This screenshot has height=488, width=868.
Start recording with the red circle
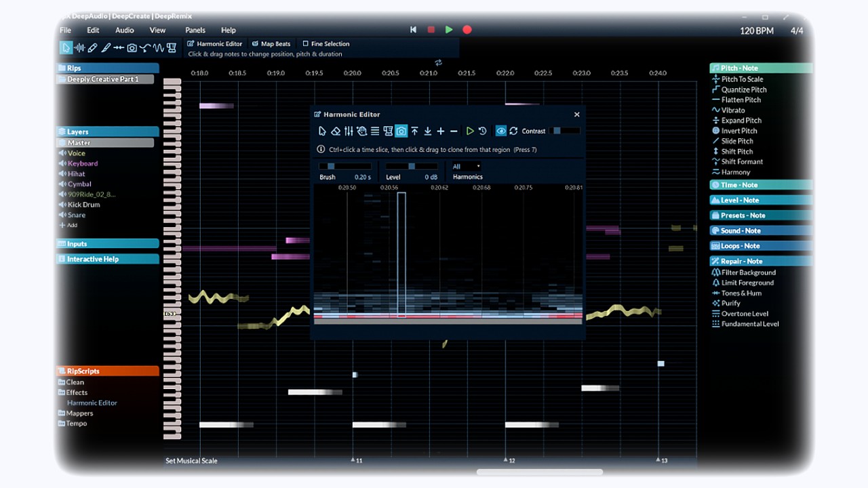pos(467,30)
